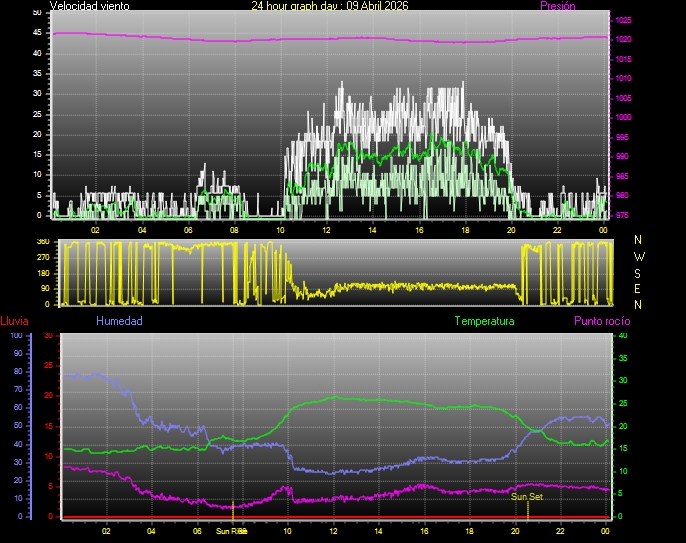Click the 1025 pressure axis value
The width and height of the screenshot is (686, 543).
point(623,20)
